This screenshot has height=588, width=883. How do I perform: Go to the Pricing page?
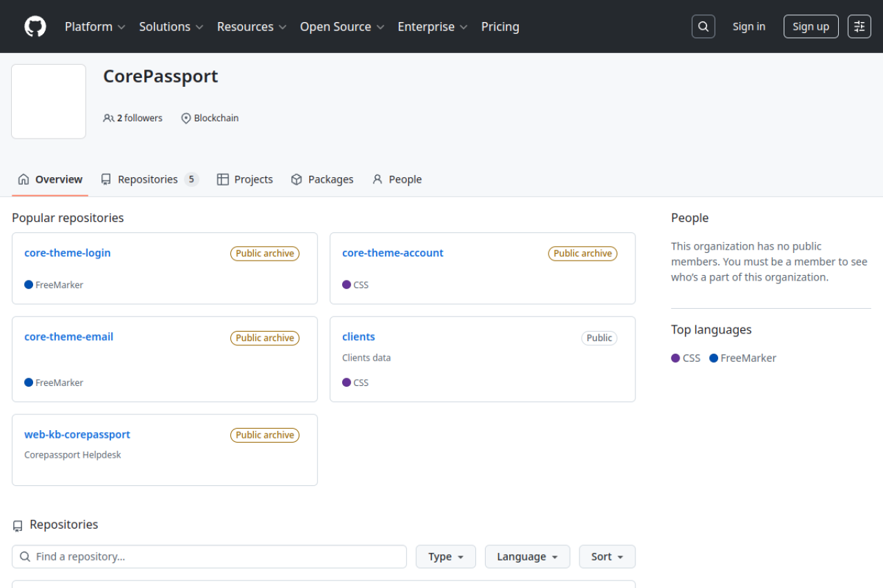point(500,27)
